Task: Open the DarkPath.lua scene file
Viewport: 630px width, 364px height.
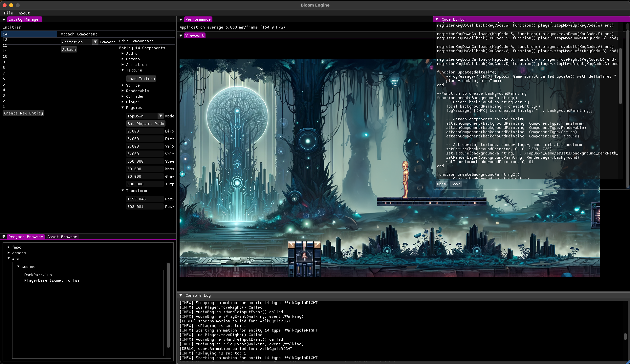Action: (38, 275)
